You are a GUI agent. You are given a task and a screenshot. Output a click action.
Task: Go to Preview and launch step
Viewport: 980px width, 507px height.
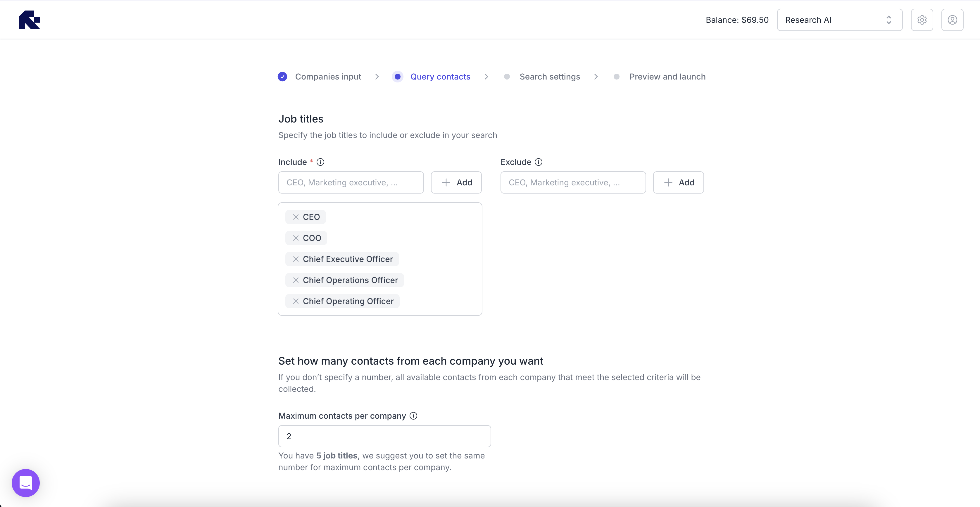click(667, 77)
